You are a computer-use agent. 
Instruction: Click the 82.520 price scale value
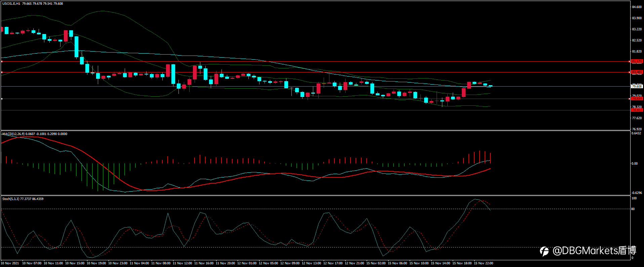[x=637, y=40]
